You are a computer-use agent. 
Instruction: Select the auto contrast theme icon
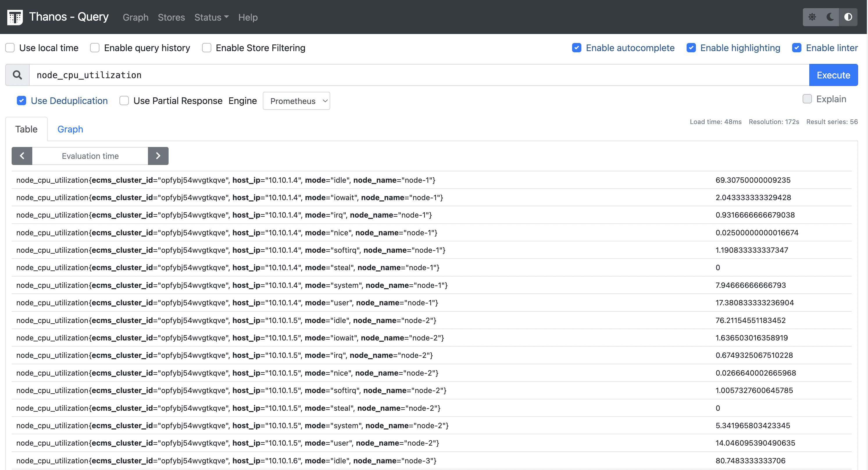[x=848, y=17]
